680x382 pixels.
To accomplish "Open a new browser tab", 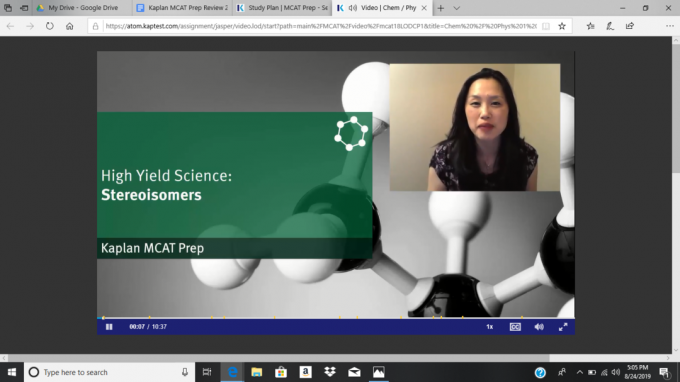I will point(441,8).
